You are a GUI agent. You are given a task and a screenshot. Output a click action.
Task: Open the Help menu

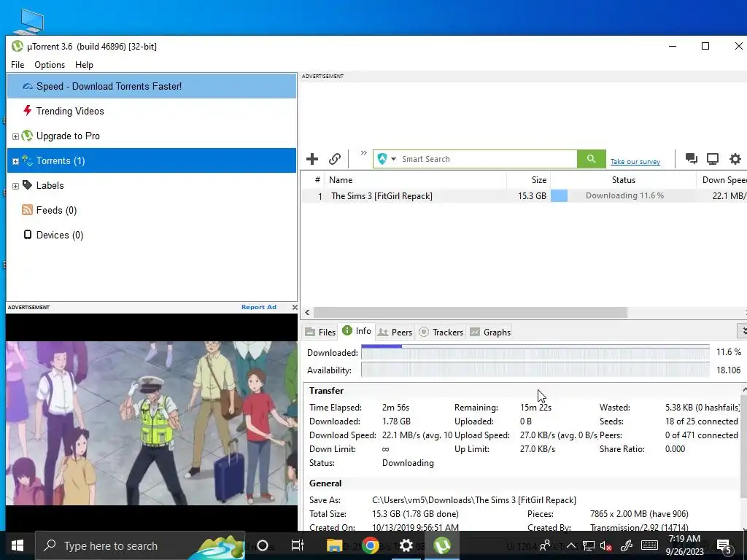(84, 65)
